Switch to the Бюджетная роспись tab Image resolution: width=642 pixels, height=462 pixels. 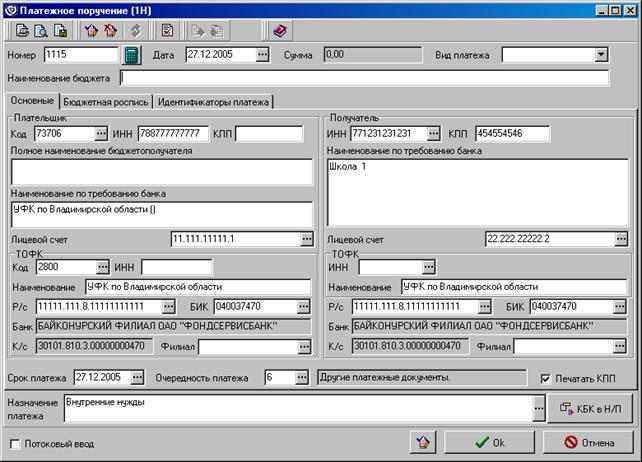pyautogui.click(x=106, y=102)
